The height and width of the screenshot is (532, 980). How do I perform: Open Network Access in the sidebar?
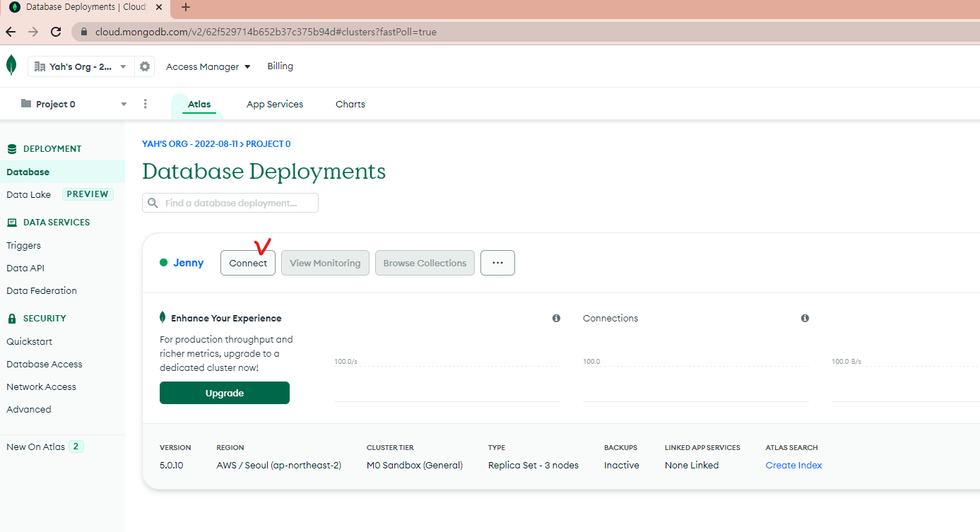pos(41,386)
